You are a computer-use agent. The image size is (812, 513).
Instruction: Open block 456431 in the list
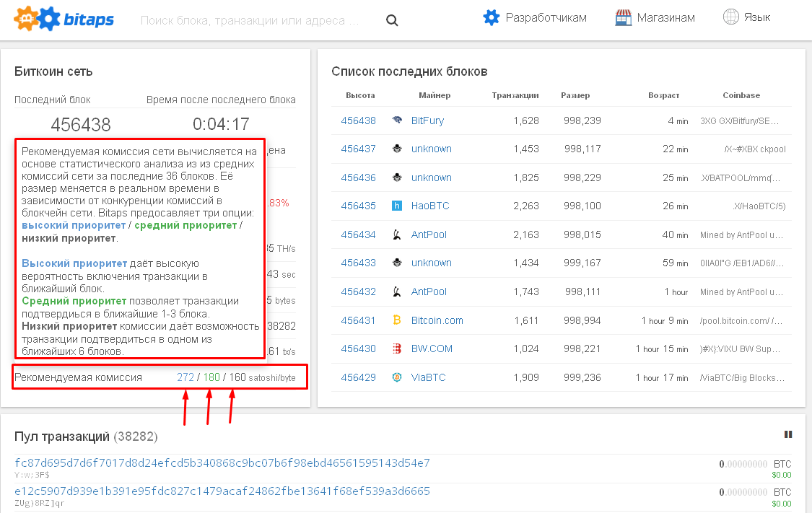pos(358,320)
